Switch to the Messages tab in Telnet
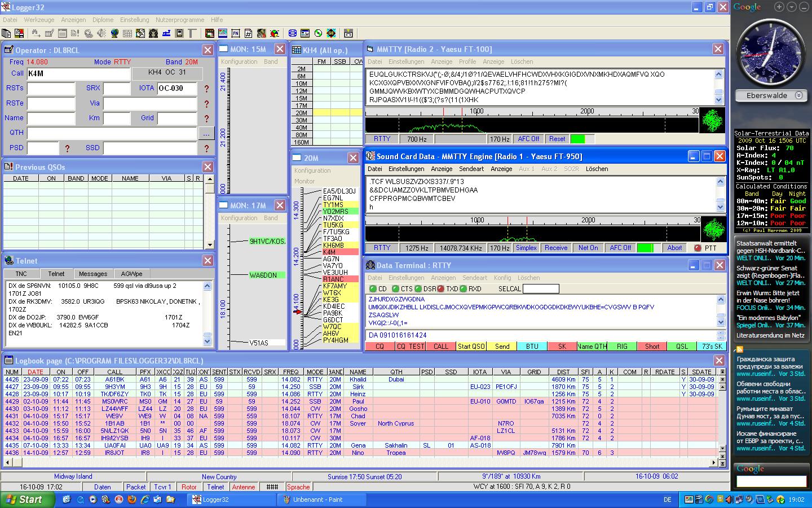812x508 pixels. tap(93, 274)
